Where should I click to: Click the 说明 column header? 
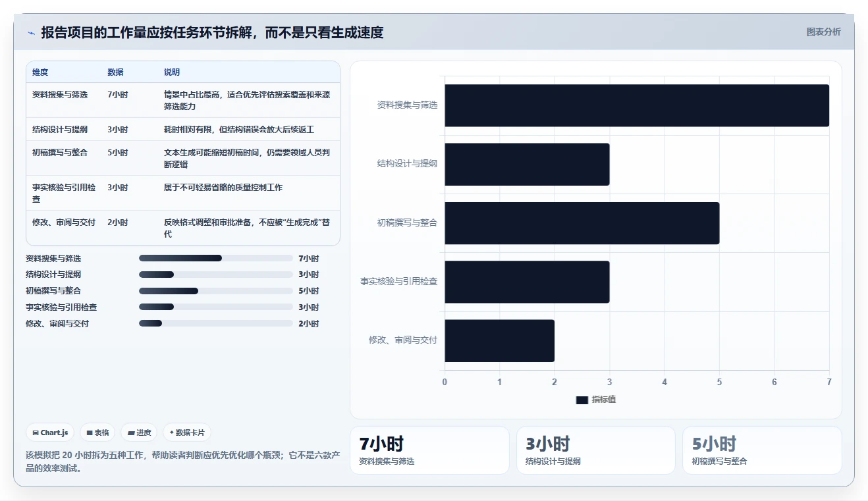[x=172, y=72]
